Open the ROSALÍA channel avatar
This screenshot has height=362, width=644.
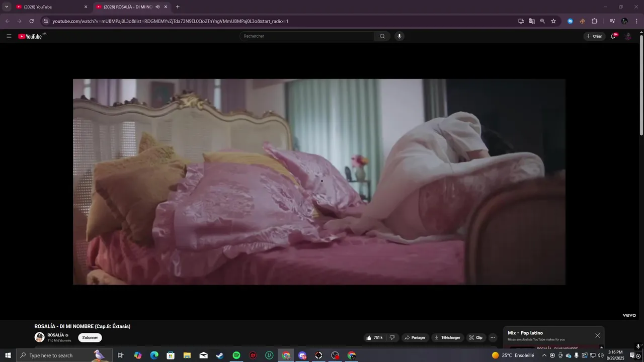point(39,337)
